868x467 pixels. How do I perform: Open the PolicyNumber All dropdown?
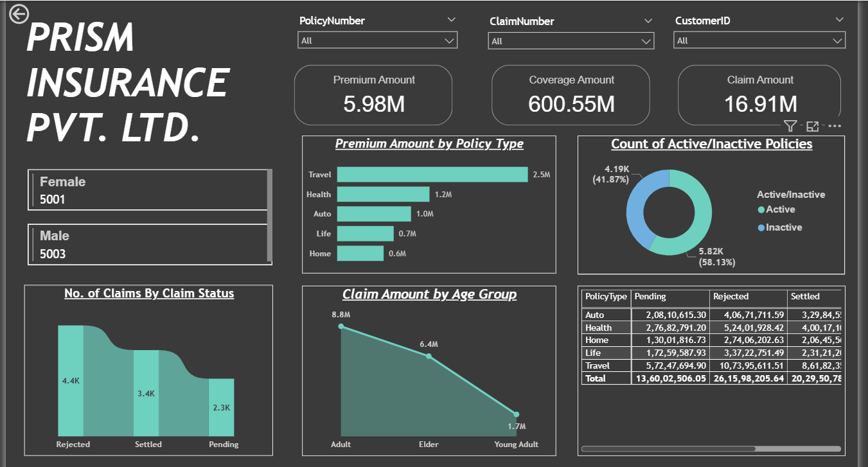(377, 40)
